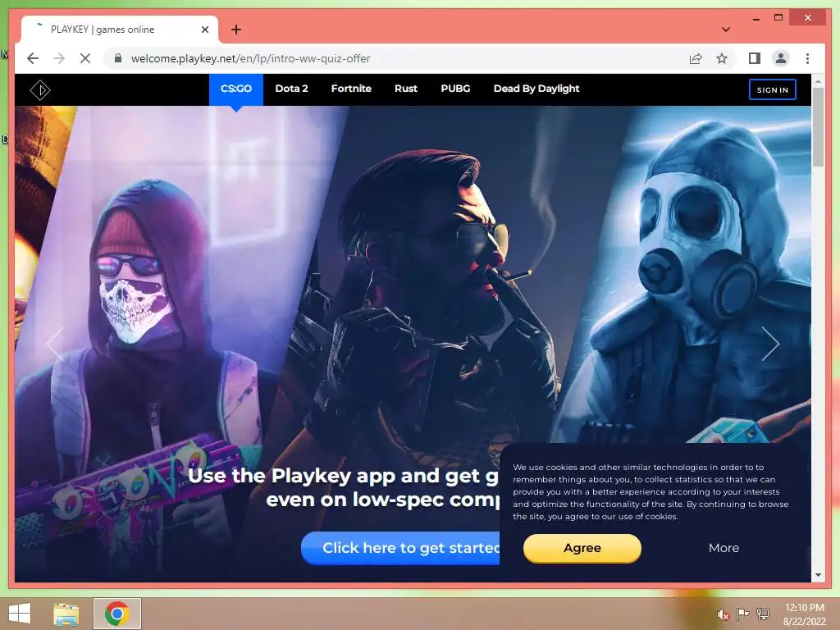
Task: Select the PUBG tab
Action: click(x=455, y=89)
